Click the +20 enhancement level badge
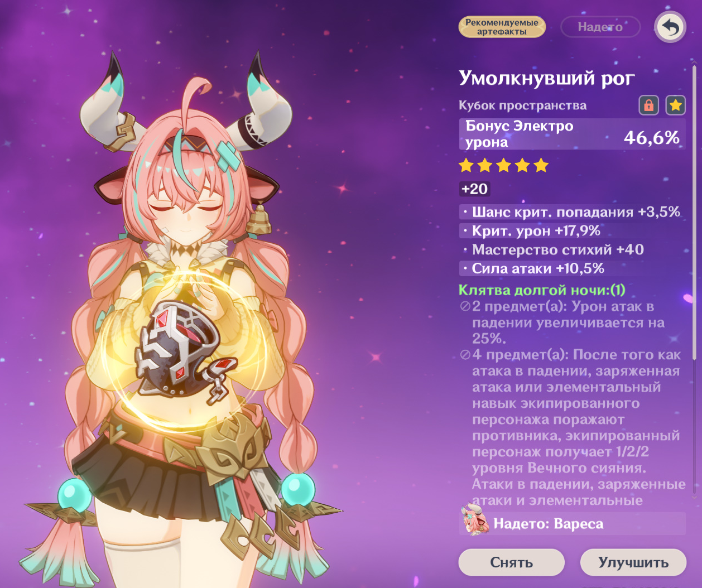The width and height of the screenshot is (702, 588). click(474, 189)
